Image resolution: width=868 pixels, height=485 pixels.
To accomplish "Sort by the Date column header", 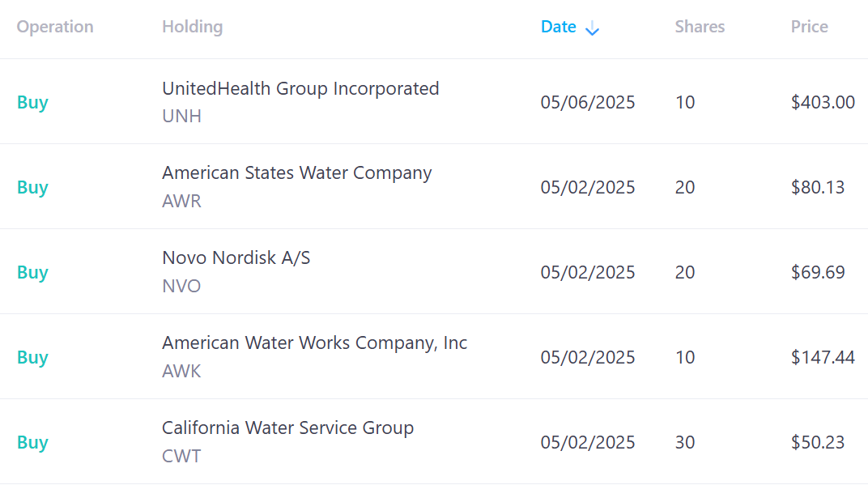I will 558,27.
